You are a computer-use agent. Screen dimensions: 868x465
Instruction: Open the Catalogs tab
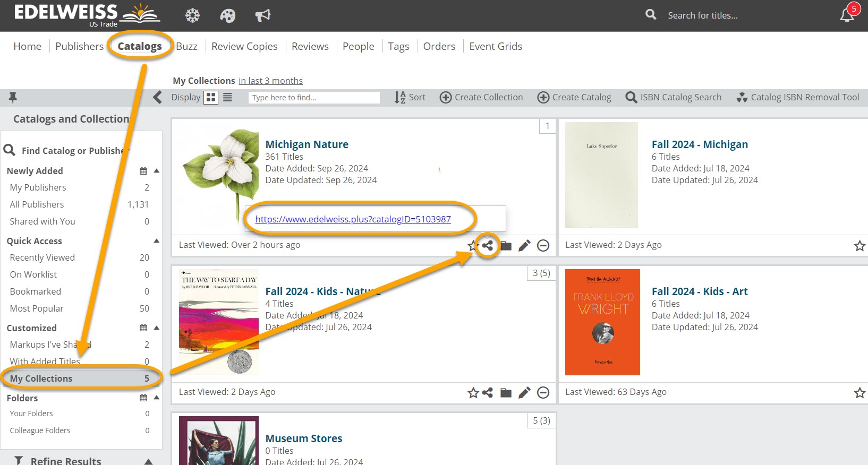140,46
